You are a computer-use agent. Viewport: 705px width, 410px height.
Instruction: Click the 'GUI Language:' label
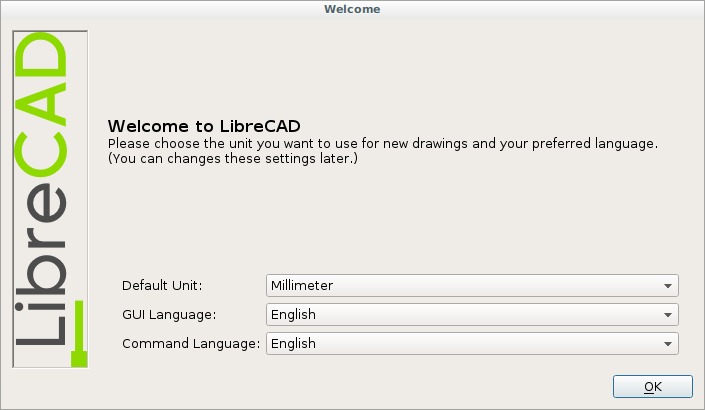tap(169, 315)
